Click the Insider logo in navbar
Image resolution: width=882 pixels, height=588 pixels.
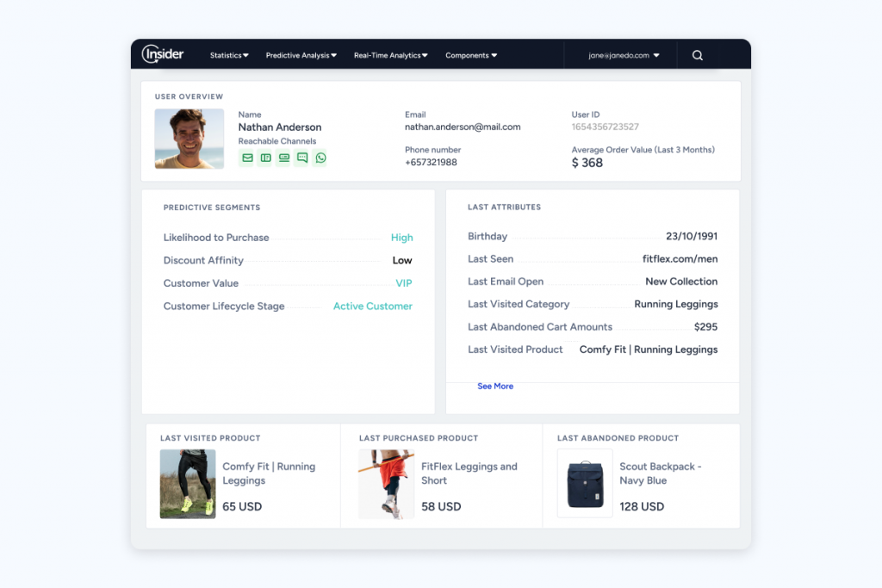click(x=163, y=54)
